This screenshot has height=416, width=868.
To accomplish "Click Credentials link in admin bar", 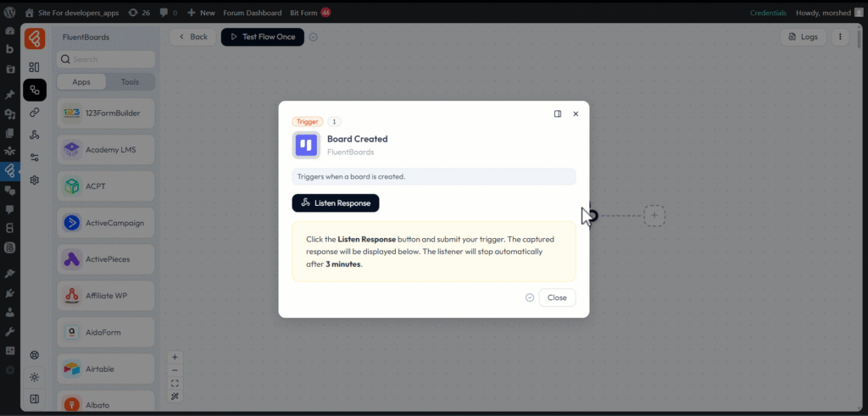I will pyautogui.click(x=768, y=12).
